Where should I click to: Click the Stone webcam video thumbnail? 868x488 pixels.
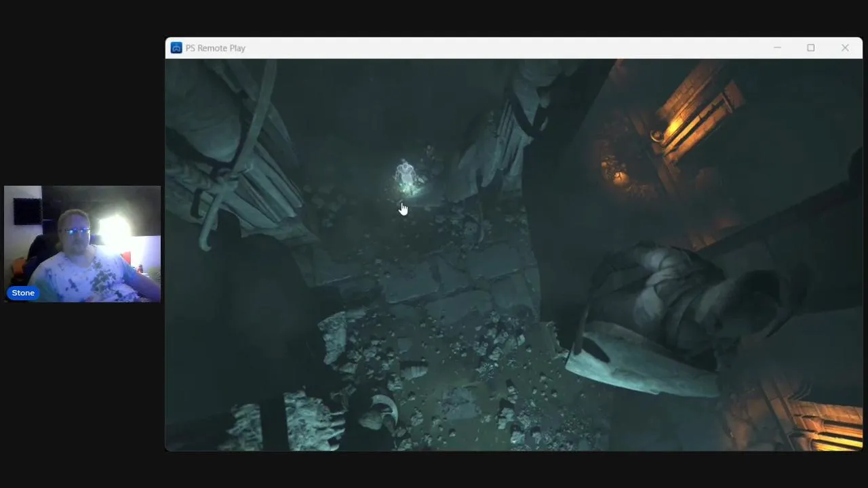(x=83, y=243)
